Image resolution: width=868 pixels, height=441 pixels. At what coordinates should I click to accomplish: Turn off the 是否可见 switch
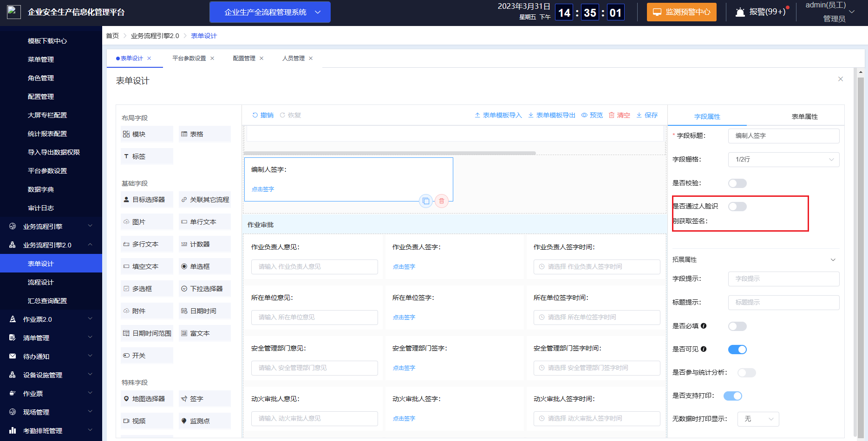point(737,350)
